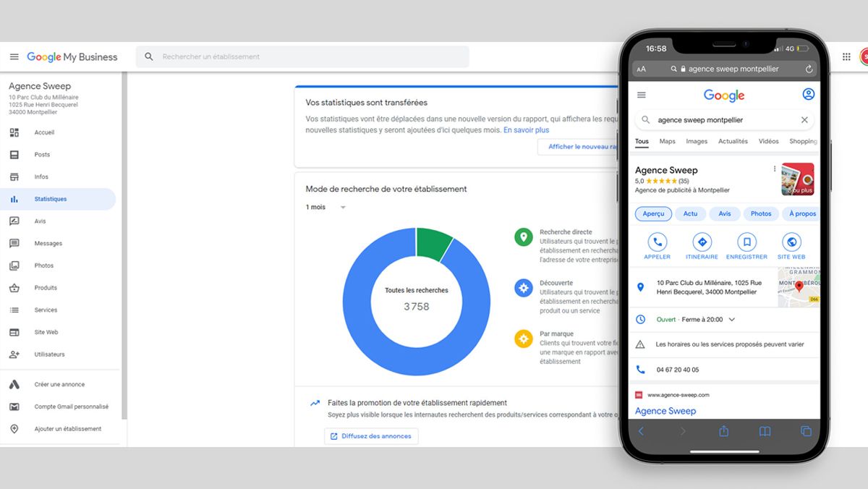868x489 pixels.
Task: Open the Photos icon in the sidebar
Action: 14,265
